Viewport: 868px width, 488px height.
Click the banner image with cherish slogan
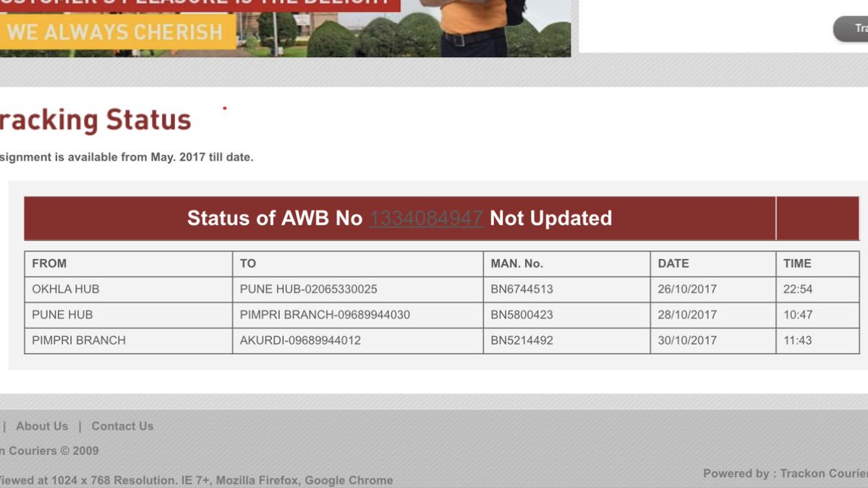(x=285, y=28)
